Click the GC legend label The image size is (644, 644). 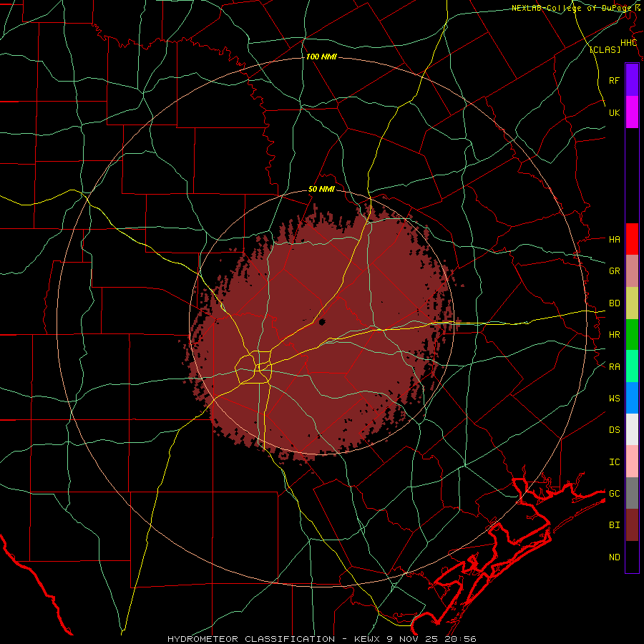pyautogui.click(x=614, y=494)
